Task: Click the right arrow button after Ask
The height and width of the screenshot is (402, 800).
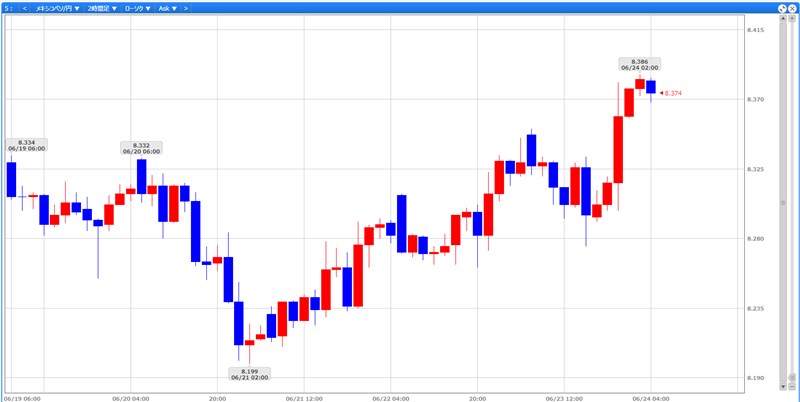Action: [185, 7]
